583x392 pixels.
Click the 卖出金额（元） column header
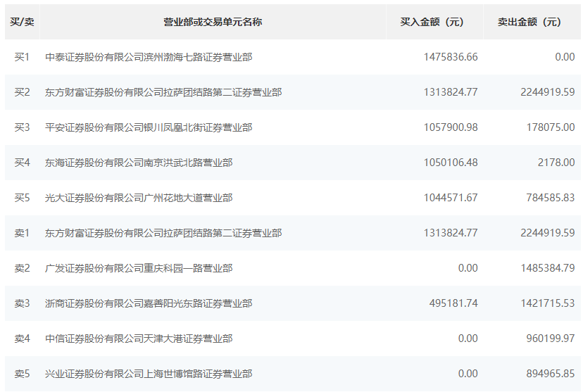click(x=532, y=22)
